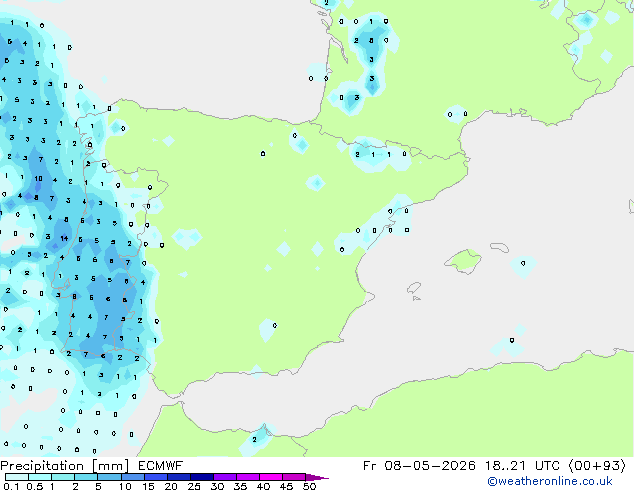Click Ibiza island on the map
Viewport: 634px width, 490px height.
click(x=414, y=288)
